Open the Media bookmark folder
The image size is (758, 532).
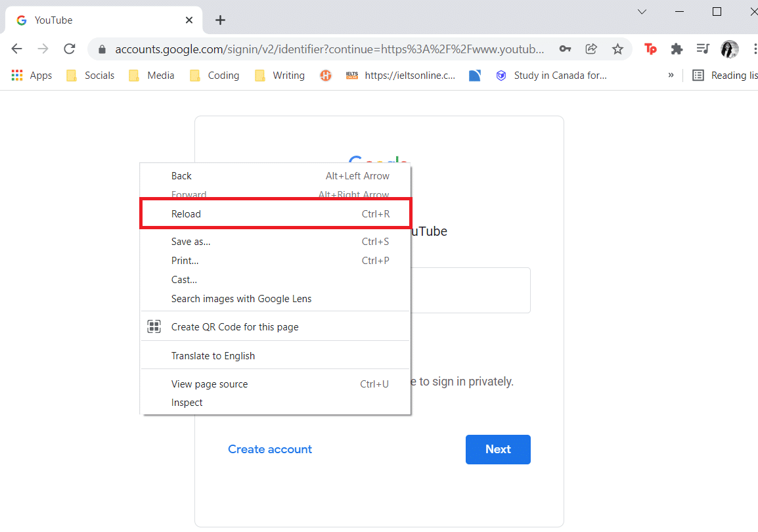(151, 76)
